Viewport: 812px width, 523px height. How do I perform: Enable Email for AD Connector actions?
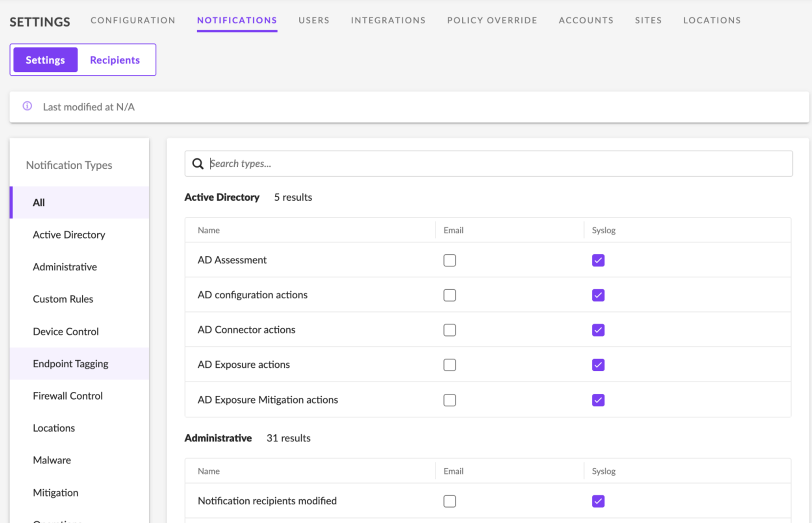450,330
